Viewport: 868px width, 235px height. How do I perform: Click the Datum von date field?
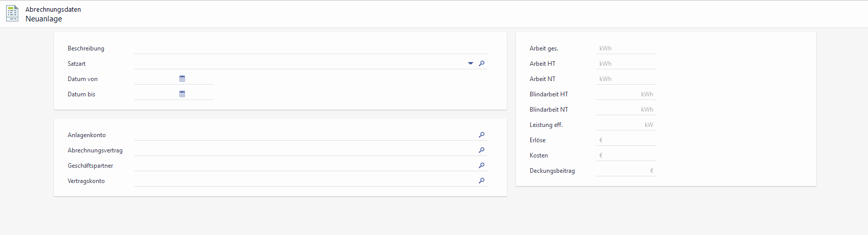click(156, 79)
